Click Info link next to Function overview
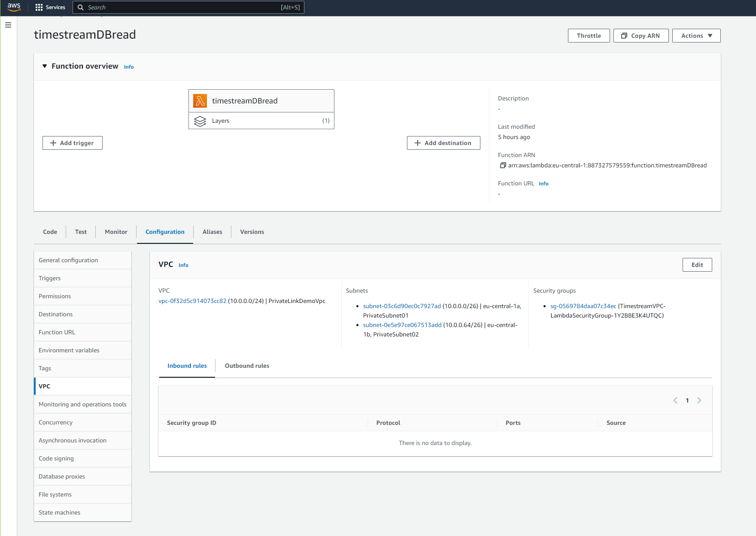The image size is (756, 536). pyautogui.click(x=129, y=67)
